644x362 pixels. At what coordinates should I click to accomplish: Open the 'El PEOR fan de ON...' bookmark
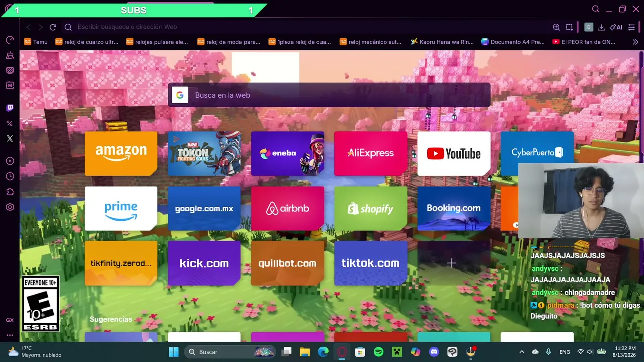584,42
